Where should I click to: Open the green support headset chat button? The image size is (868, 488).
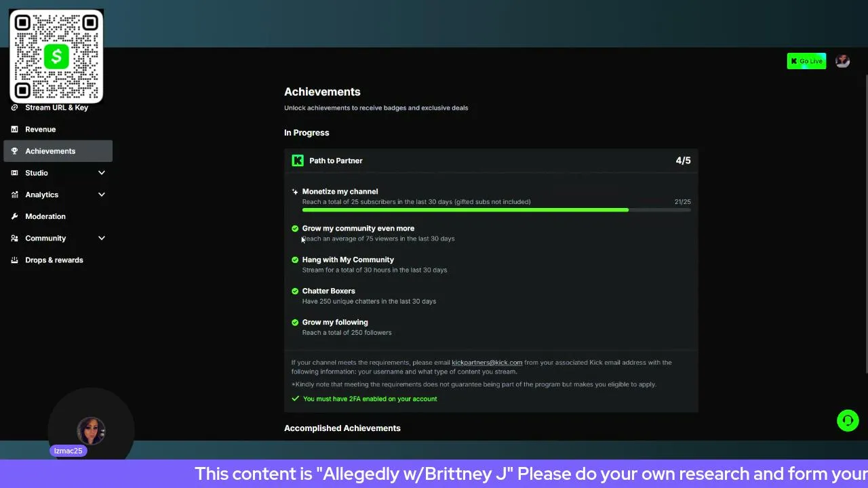[848, 421]
